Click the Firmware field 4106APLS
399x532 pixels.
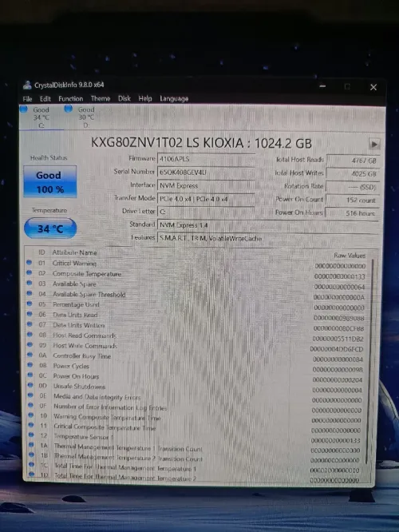point(206,159)
